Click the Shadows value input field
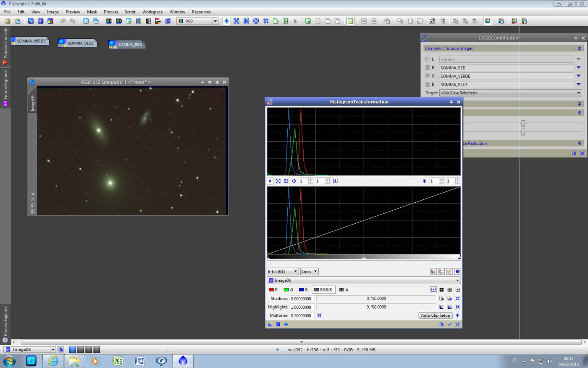 (302, 299)
